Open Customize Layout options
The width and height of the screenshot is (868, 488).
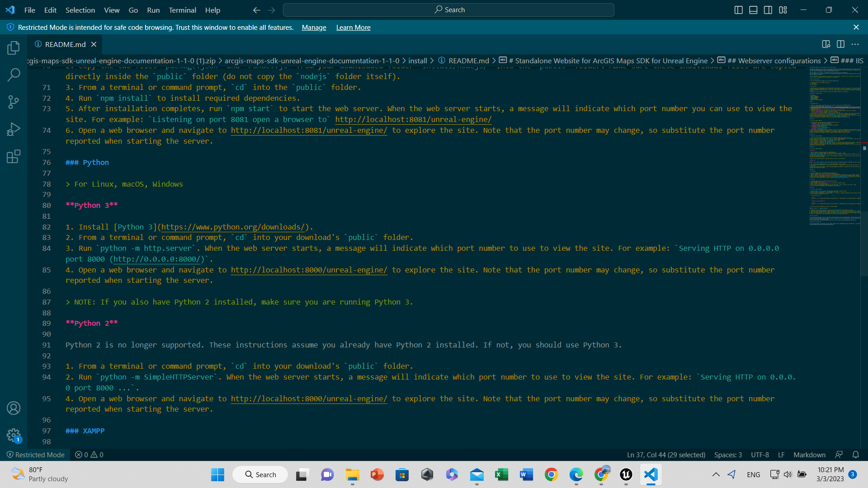[783, 10]
